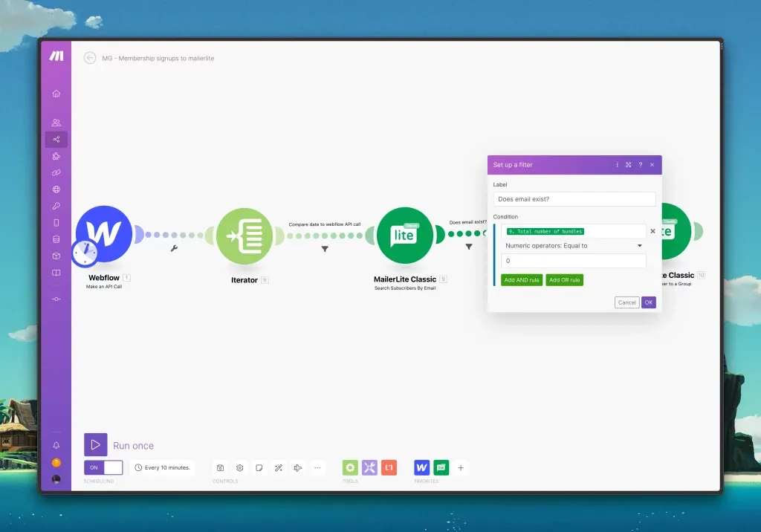Open the purple Tools wrench icon
This screenshot has width=761, height=532.
point(369,467)
